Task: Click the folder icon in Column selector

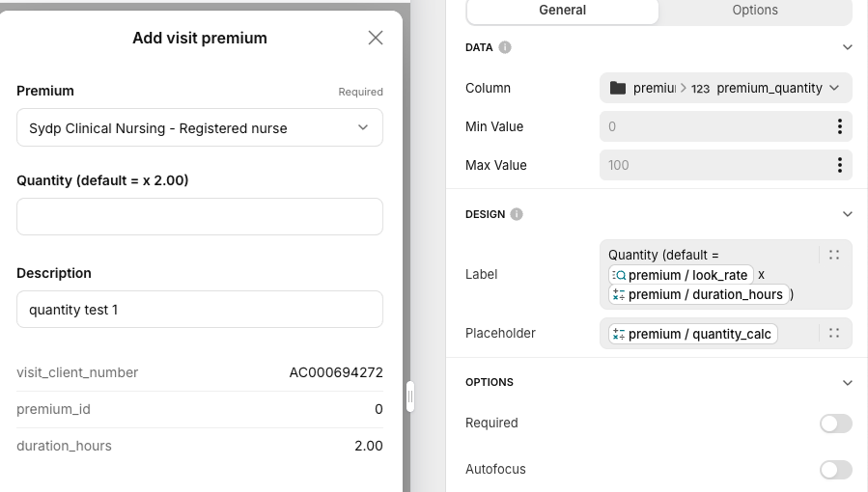Action: (x=618, y=88)
